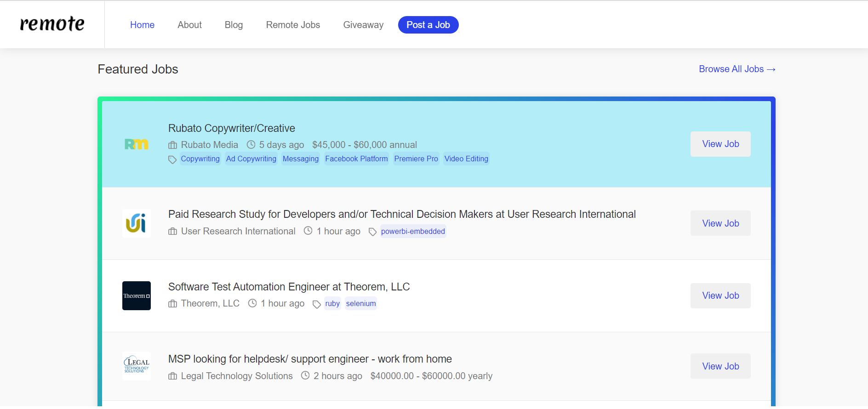868x409 pixels.
Task: Click the clock icon beside 5 days ago
Action: [x=251, y=145]
